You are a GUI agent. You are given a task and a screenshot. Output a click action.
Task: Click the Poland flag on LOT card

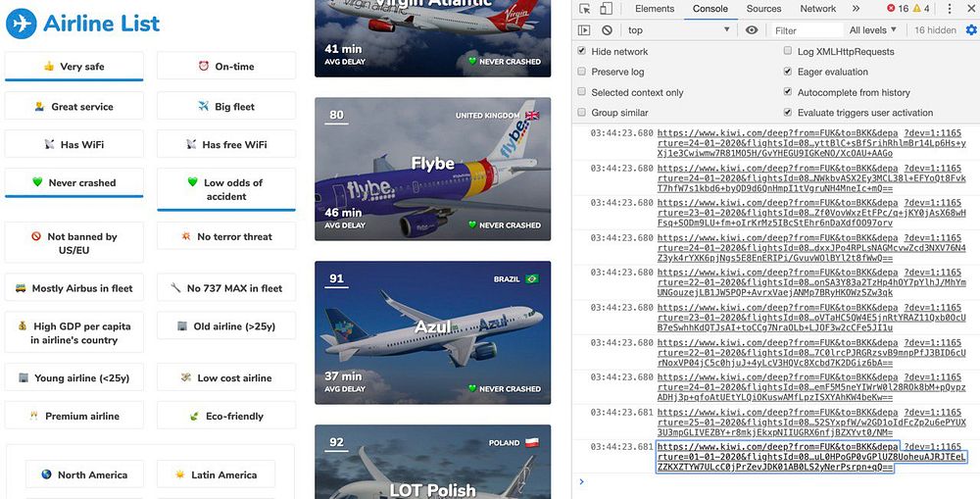531,443
